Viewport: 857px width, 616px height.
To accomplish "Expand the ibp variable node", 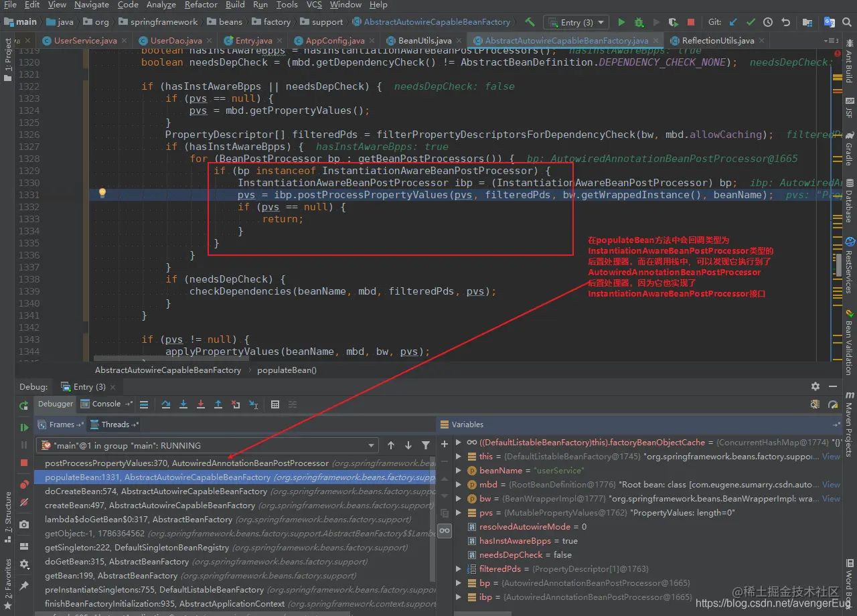I will click(x=459, y=597).
